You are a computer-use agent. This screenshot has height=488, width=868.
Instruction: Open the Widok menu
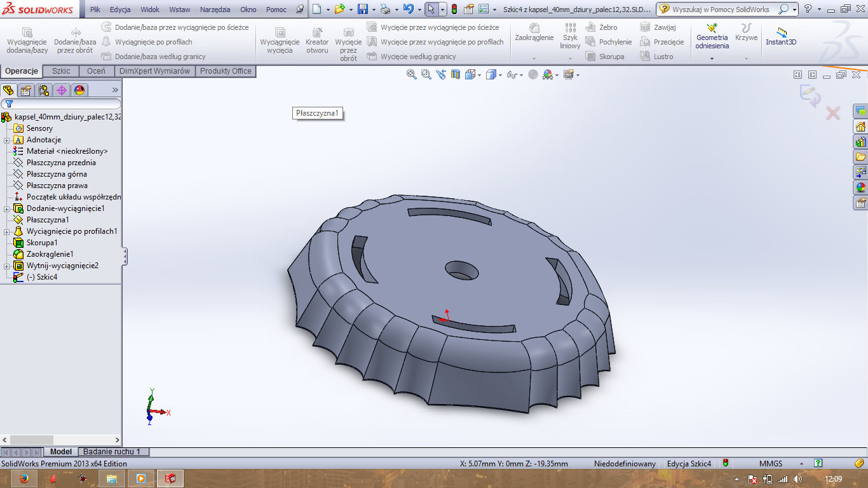(150, 10)
